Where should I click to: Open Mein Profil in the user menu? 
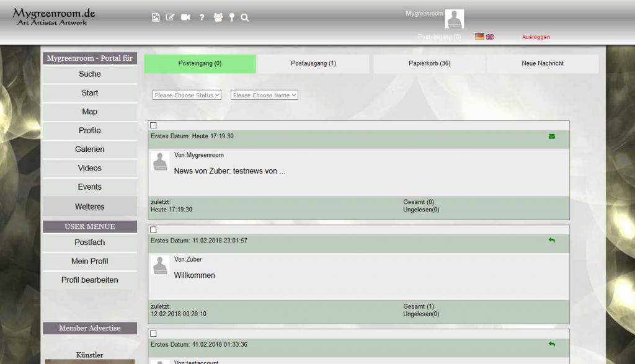(90, 261)
